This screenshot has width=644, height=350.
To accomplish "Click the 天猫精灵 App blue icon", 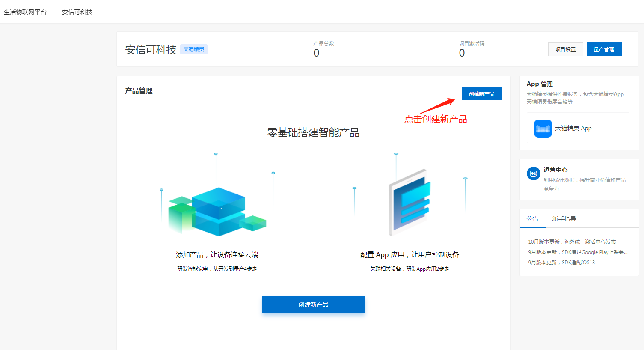I will point(543,129).
